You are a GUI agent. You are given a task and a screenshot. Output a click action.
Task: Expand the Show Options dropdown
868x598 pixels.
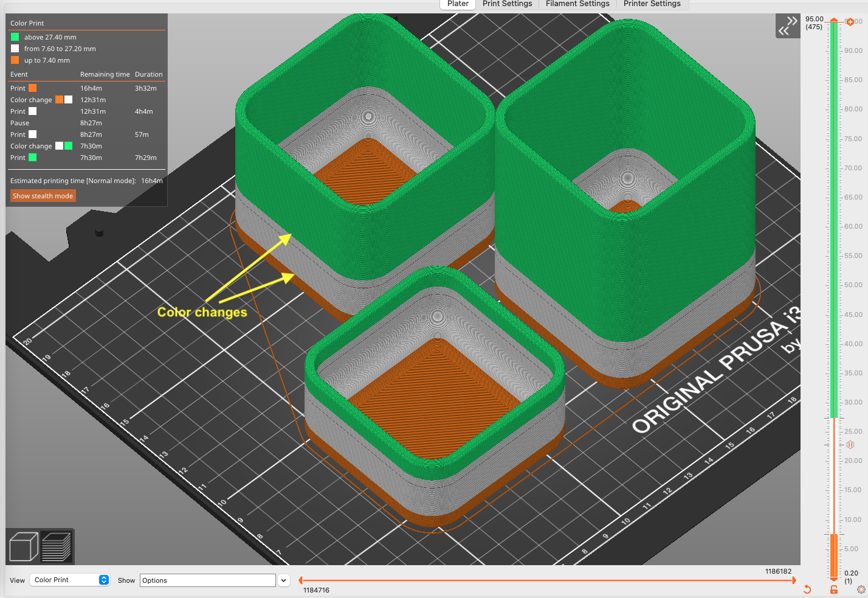283,580
